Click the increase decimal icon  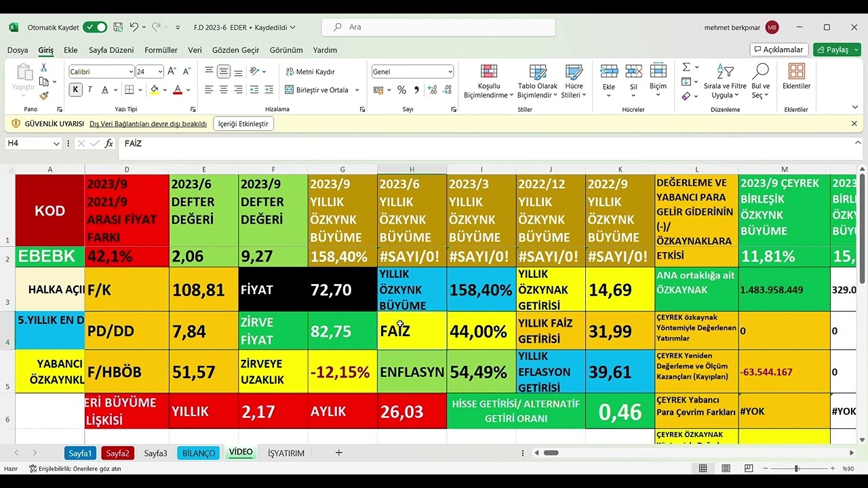(x=431, y=89)
